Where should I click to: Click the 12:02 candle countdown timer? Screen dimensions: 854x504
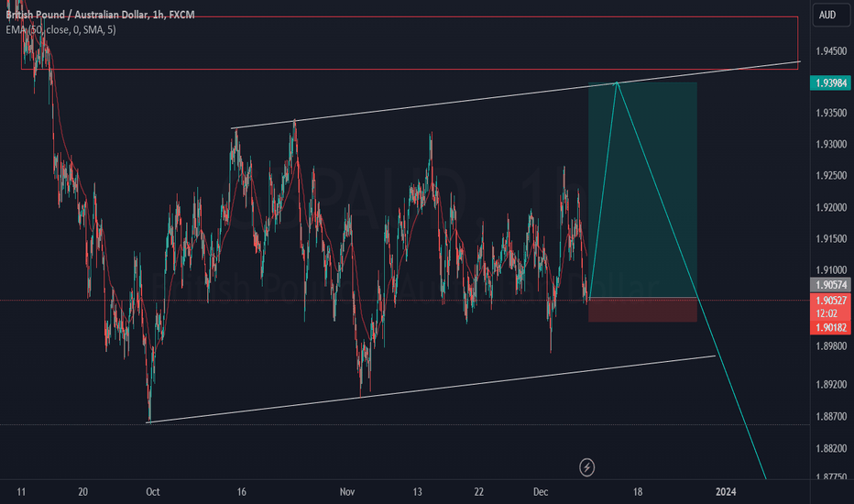pos(827,313)
